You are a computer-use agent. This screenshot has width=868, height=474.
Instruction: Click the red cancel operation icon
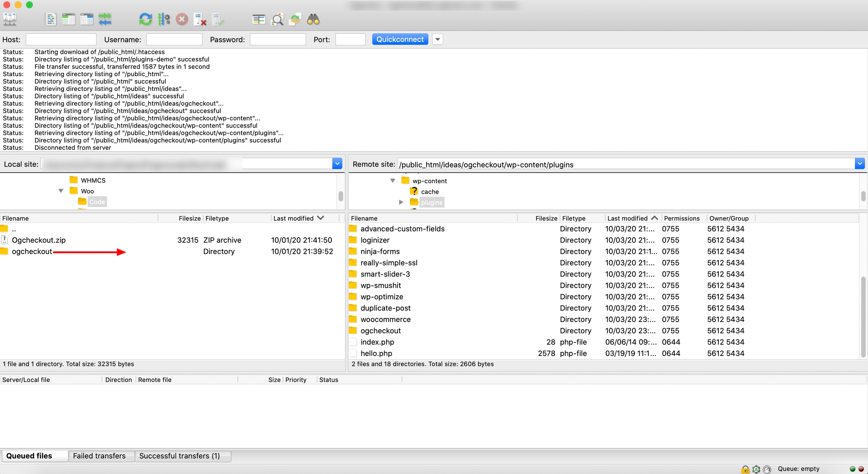182,19
